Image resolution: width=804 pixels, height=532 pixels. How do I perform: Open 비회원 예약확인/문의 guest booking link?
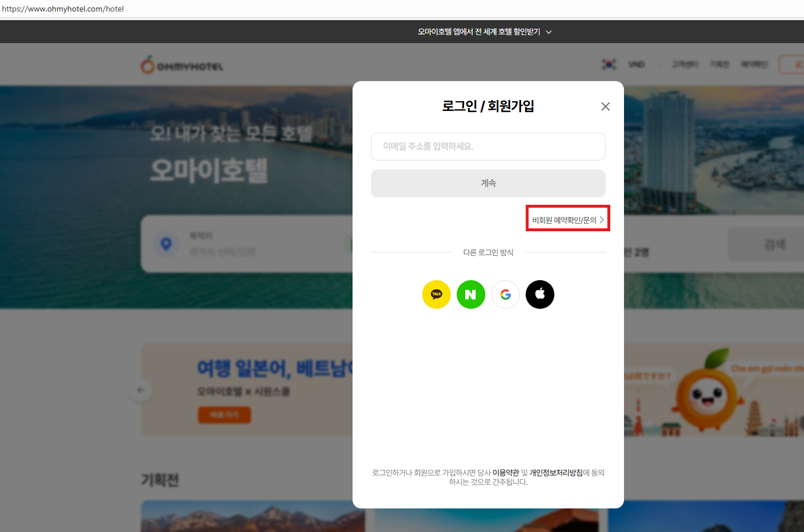tap(568, 220)
